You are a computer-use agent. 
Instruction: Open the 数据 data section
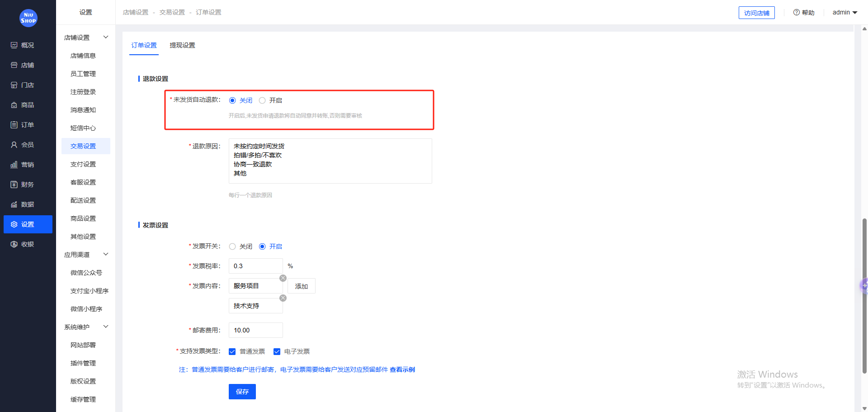(28, 204)
